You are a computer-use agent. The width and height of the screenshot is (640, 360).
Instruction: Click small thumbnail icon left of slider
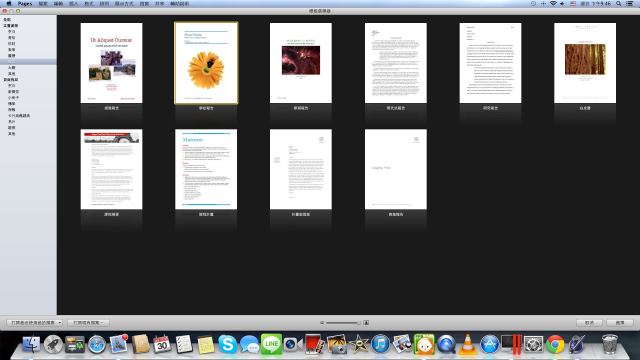click(x=322, y=322)
